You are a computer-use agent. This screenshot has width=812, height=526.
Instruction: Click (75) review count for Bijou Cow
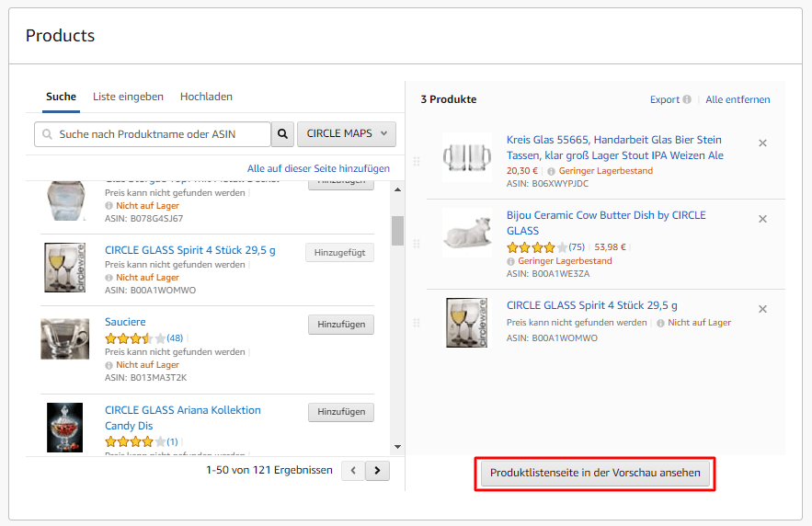(x=577, y=247)
